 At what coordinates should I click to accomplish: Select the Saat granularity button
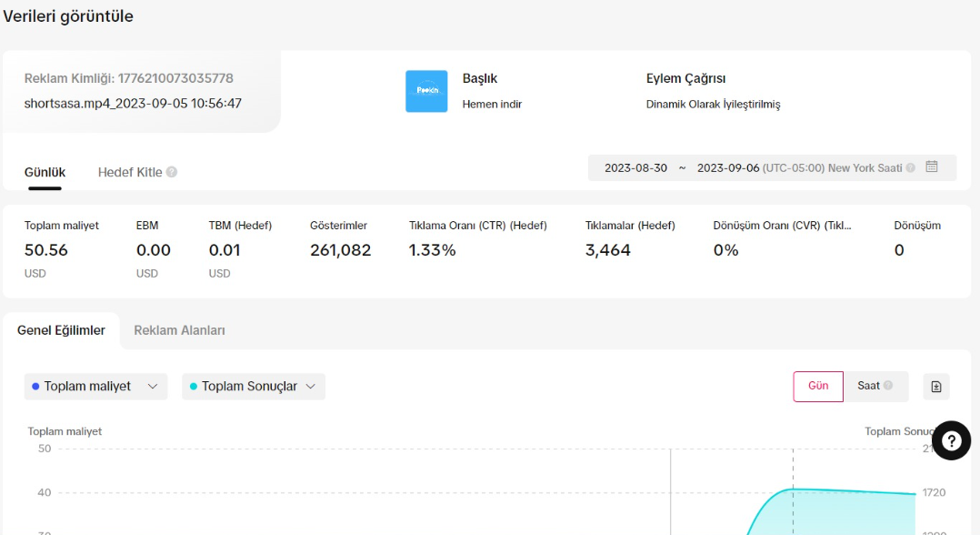pos(875,386)
